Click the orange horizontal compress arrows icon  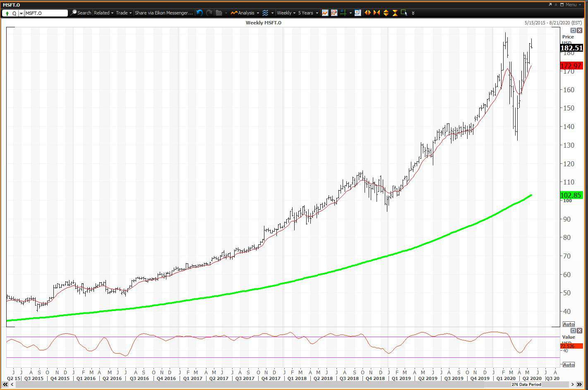[x=377, y=13]
